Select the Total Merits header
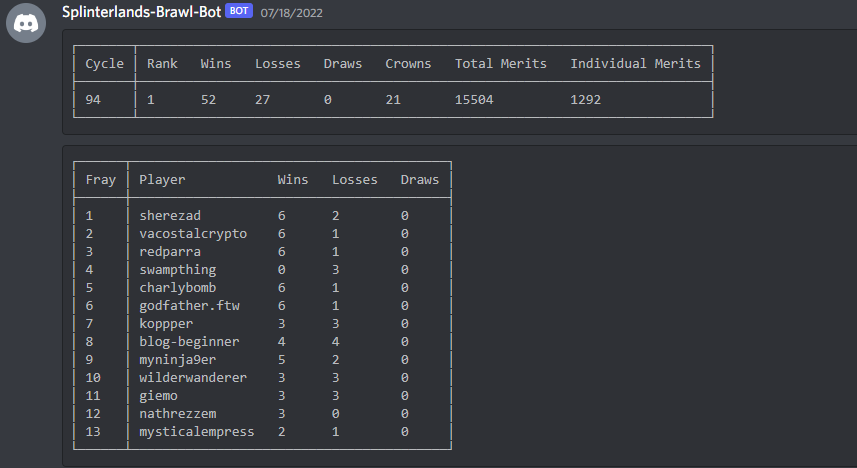Screen dimensions: 857x468 point(501,63)
